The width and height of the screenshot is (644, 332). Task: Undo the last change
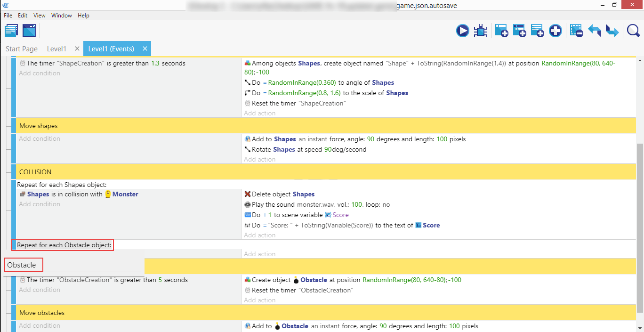595,31
